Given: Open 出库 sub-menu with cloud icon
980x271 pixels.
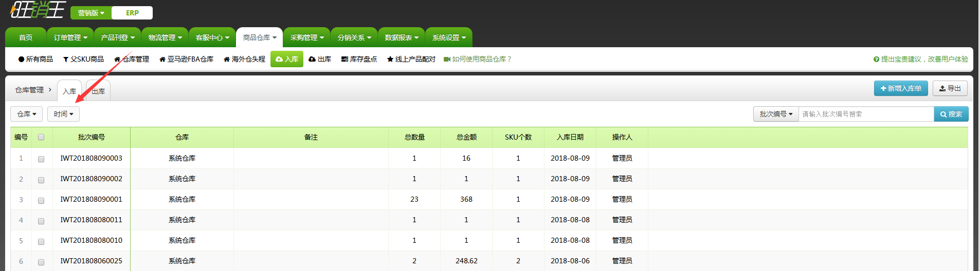Looking at the screenshot, I should (320, 59).
